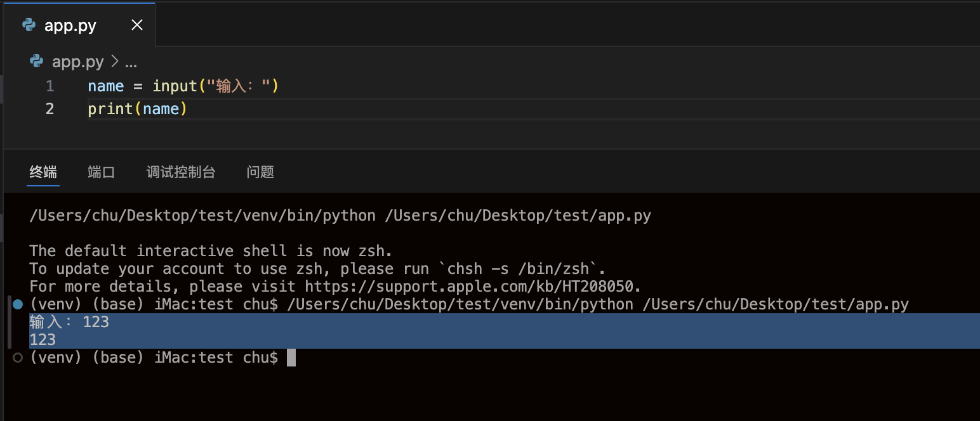980x421 pixels.
Task: Click the highlighted "输入： 123" terminal output line
Action: [x=70, y=322]
